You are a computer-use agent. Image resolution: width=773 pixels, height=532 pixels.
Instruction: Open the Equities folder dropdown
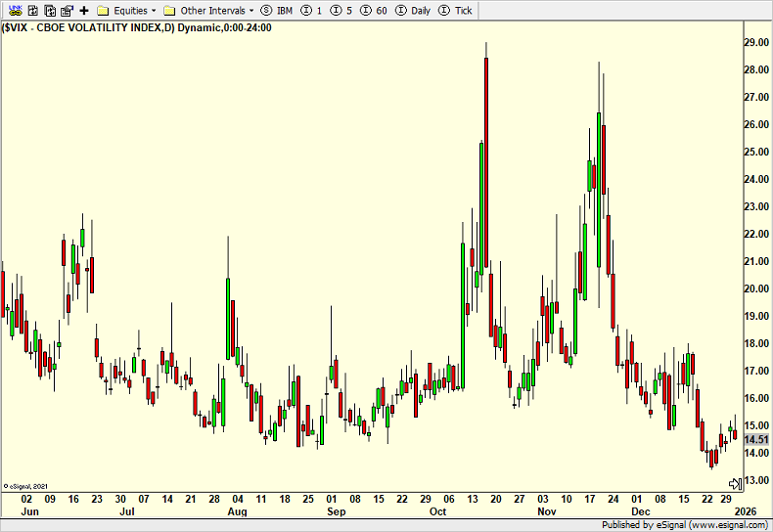pyautogui.click(x=127, y=10)
